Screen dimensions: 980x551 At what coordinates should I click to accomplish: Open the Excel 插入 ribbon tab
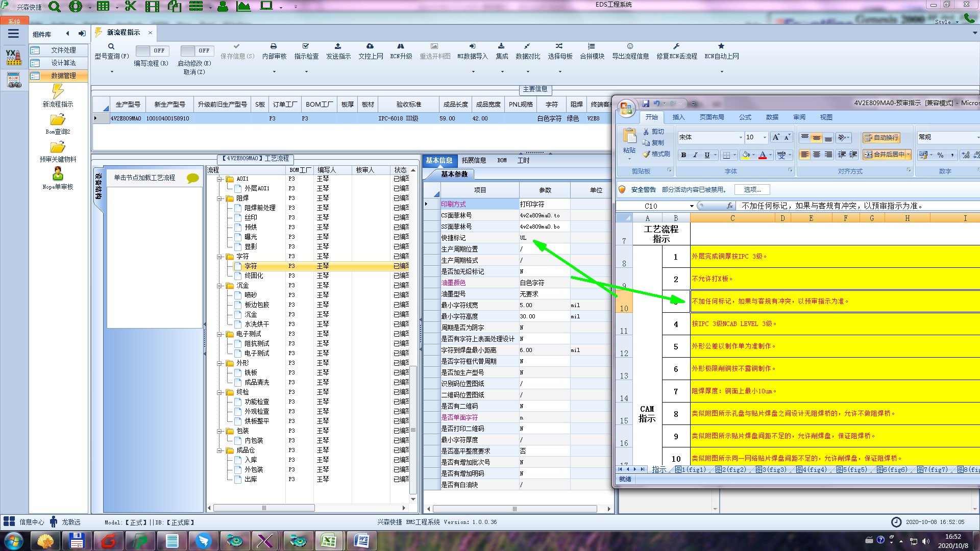tap(678, 117)
